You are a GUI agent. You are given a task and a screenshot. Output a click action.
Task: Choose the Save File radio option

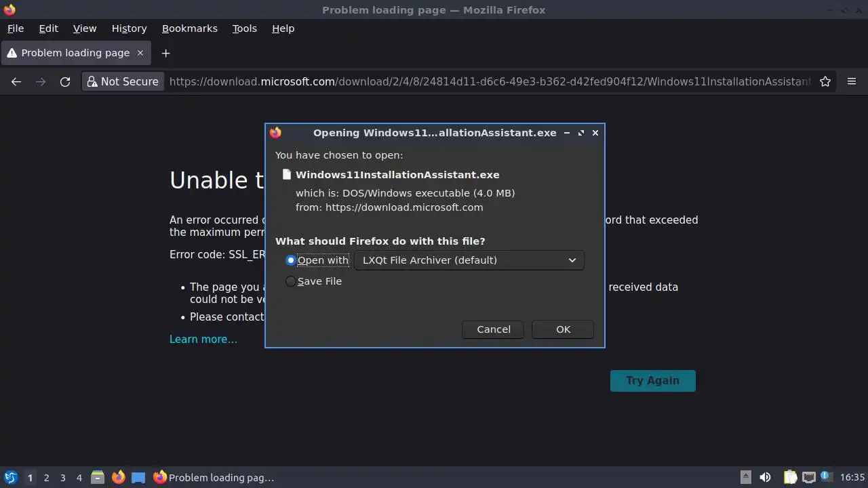291,281
